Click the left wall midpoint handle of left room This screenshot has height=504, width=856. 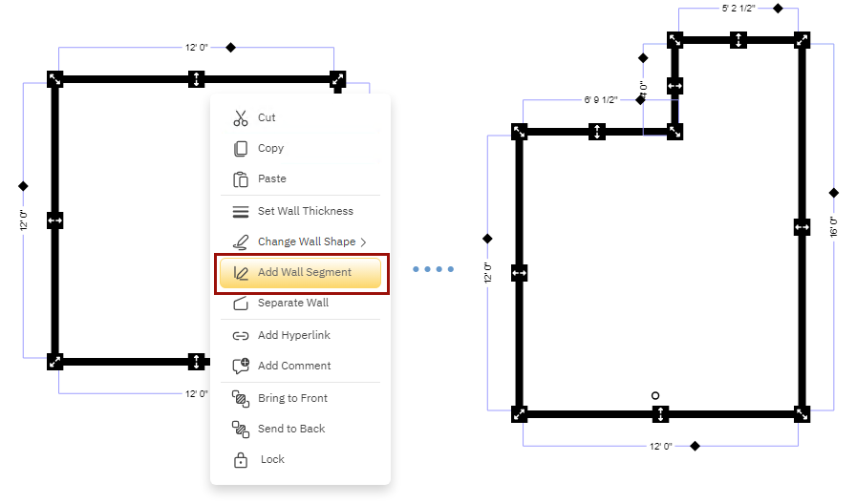click(55, 220)
